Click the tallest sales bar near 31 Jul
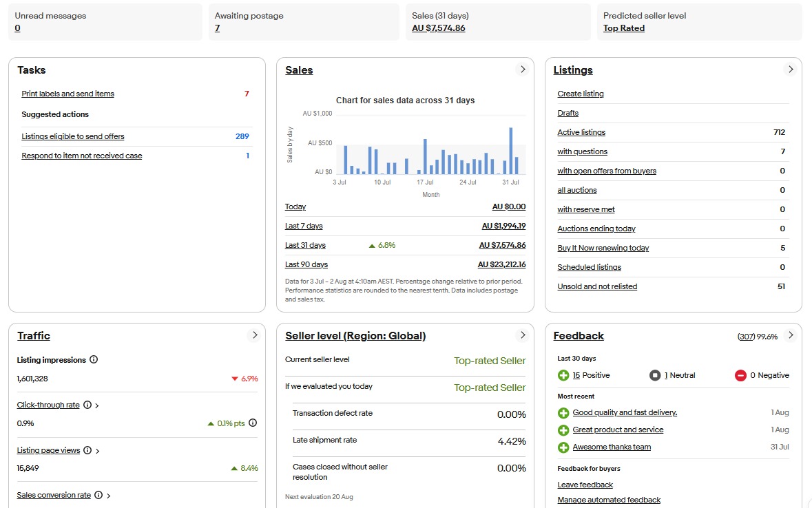Viewport: 812px width, 508px height. [x=511, y=151]
